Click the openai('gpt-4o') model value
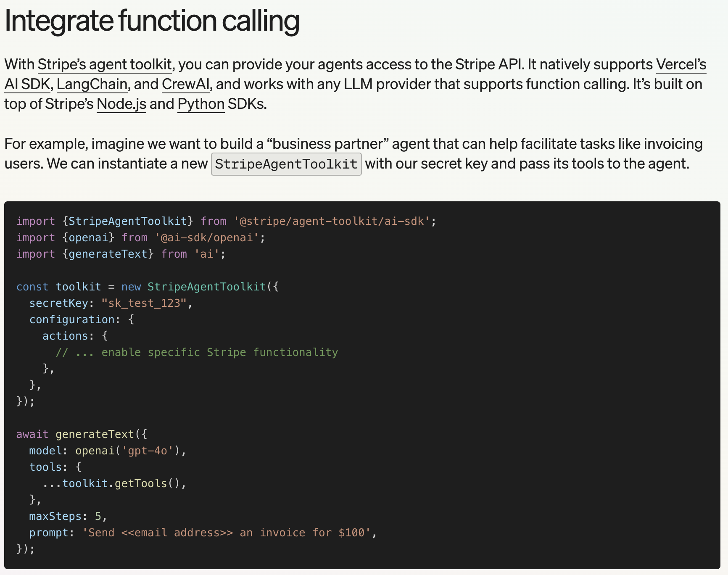This screenshot has width=728, height=575. pos(128,451)
